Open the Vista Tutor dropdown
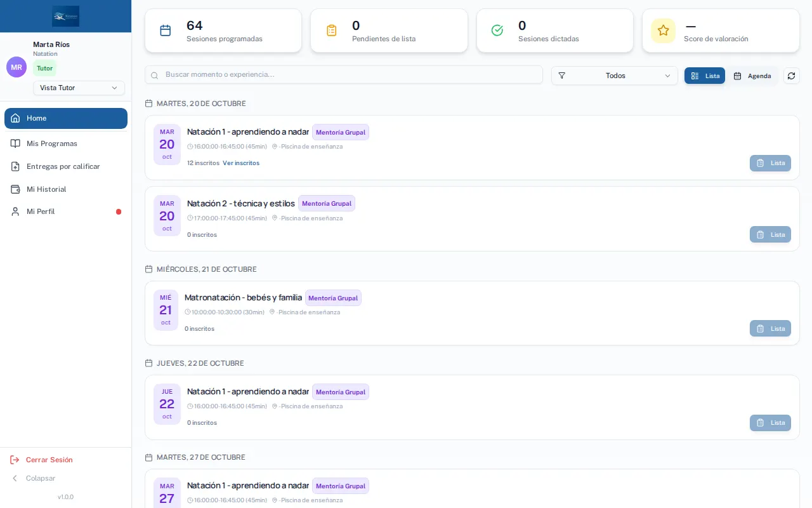Image resolution: width=812 pixels, height=508 pixels. coord(79,88)
